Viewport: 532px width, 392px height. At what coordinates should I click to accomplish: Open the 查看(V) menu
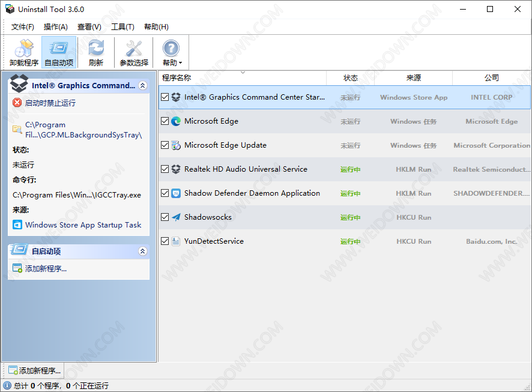point(89,27)
